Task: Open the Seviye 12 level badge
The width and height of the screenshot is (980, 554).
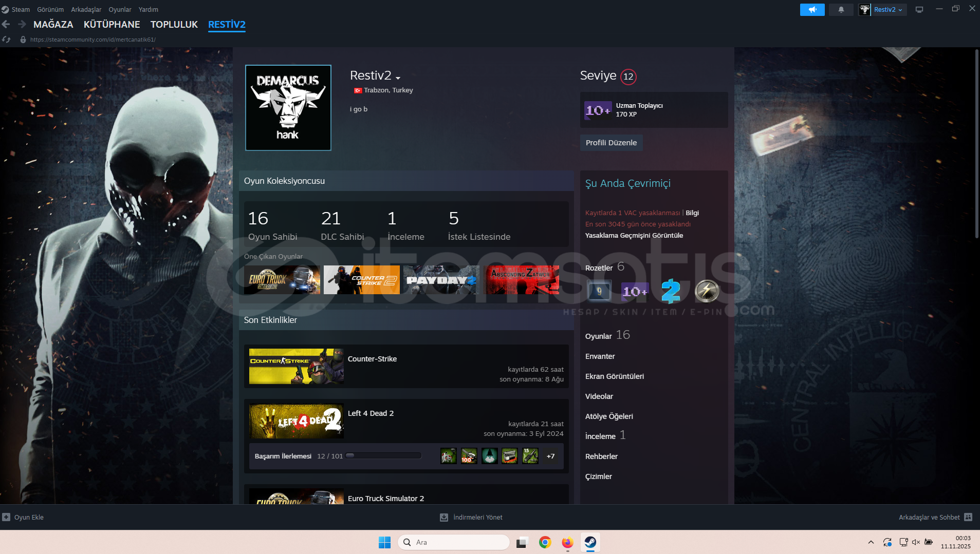Action: (x=628, y=77)
